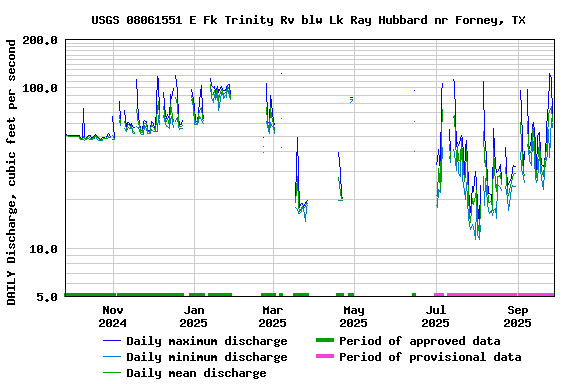Click the 'Mar 2025' x-axis label
Image resolution: width=576 pixels, height=384 pixels.
272,316
